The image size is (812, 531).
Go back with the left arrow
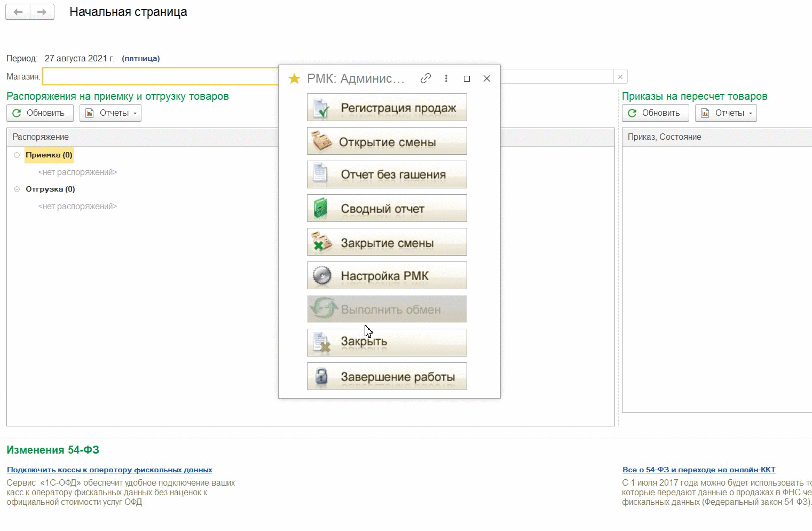point(18,12)
